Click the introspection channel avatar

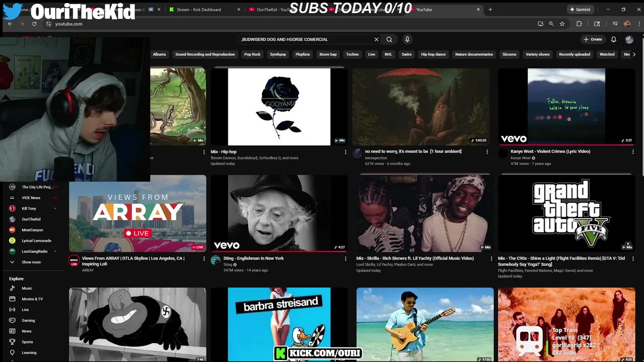(x=357, y=153)
